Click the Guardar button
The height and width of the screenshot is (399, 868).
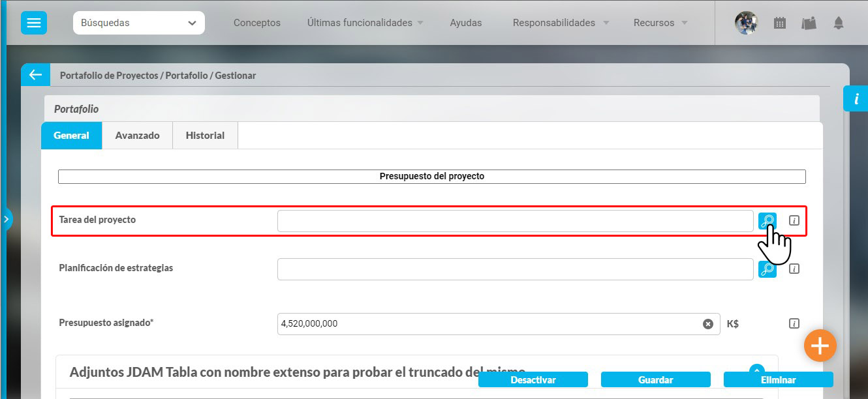tap(655, 379)
